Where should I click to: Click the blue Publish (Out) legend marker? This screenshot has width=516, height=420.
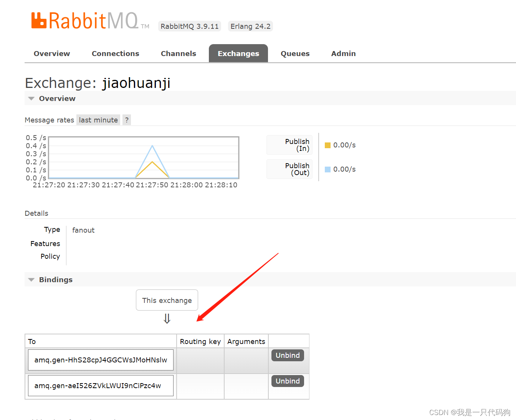[327, 169]
